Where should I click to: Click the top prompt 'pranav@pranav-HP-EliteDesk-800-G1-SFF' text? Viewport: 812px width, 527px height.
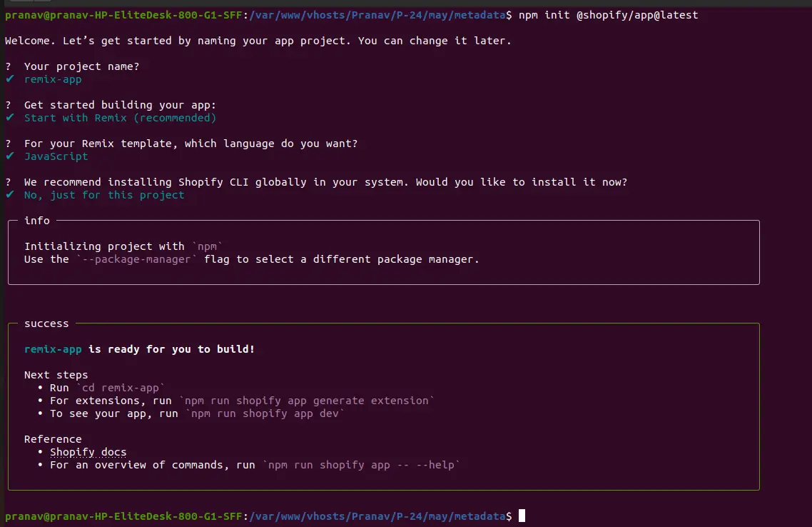pos(123,15)
